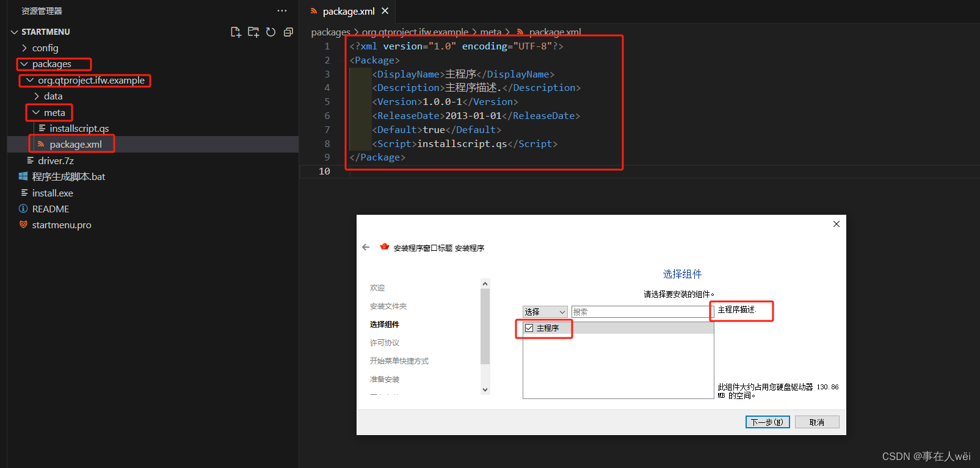Click the installer red logo icon
The image size is (980, 468).
tap(385, 247)
